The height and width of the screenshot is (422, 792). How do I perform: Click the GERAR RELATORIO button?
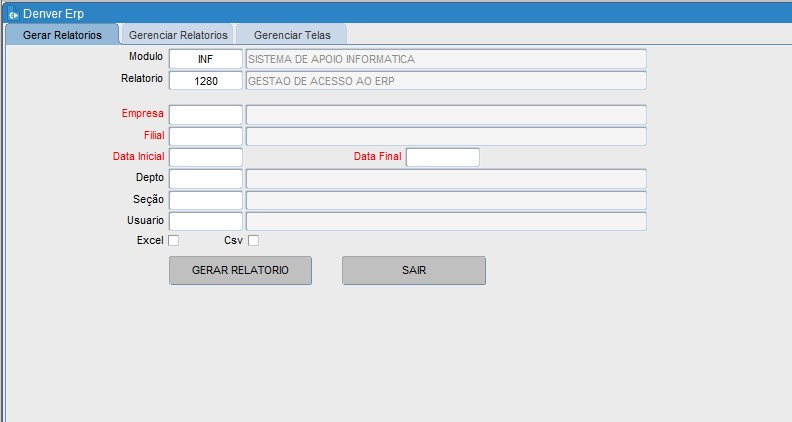(x=240, y=270)
